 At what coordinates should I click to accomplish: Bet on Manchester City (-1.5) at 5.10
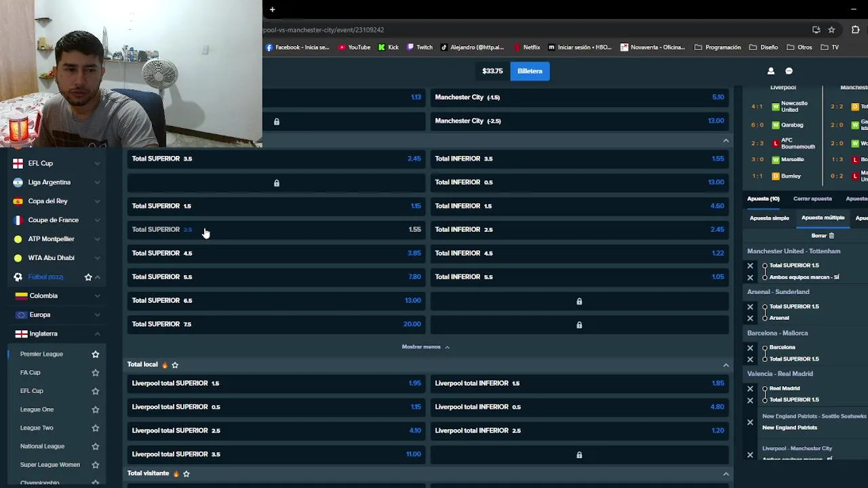(579, 97)
